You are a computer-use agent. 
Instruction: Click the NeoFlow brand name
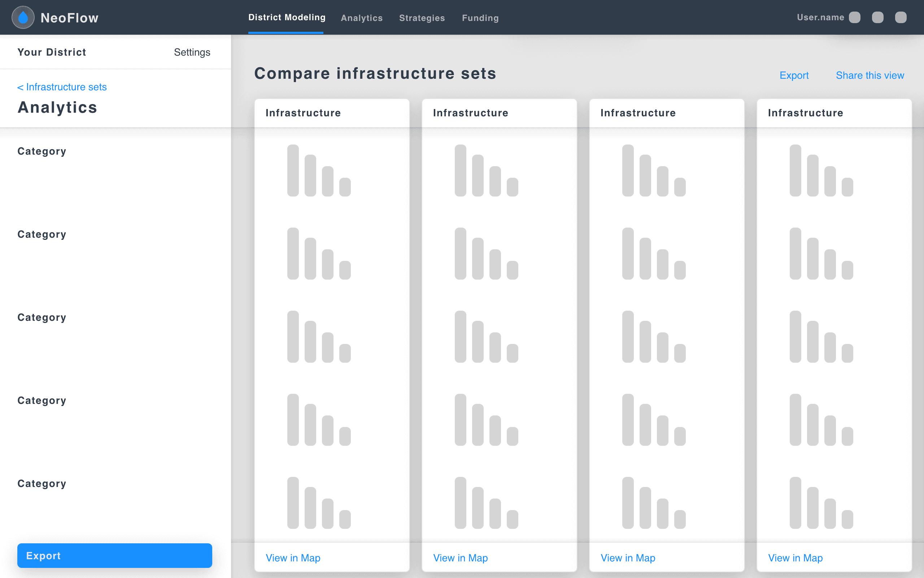click(x=70, y=18)
